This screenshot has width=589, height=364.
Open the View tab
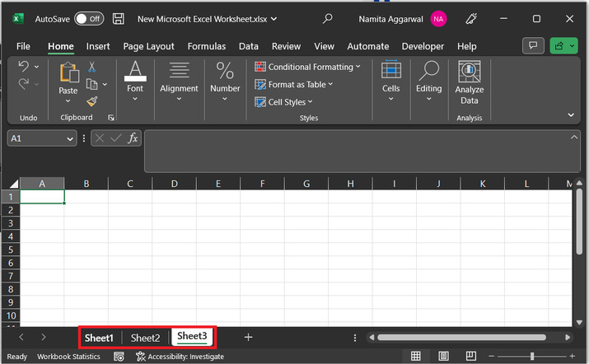point(324,46)
